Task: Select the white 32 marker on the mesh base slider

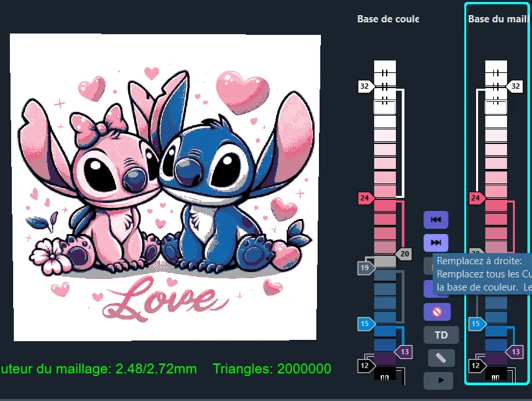Action: pyautogui.click(x=515, y=86)
